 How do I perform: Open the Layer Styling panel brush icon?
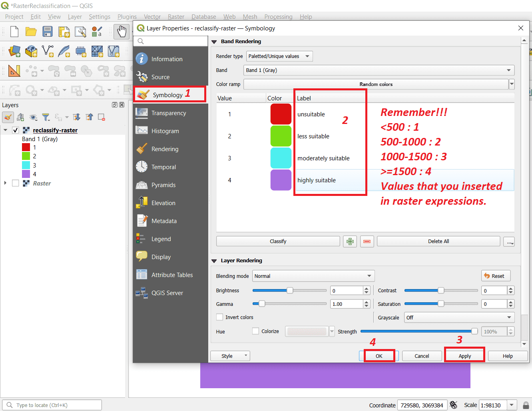pos(8,116)
